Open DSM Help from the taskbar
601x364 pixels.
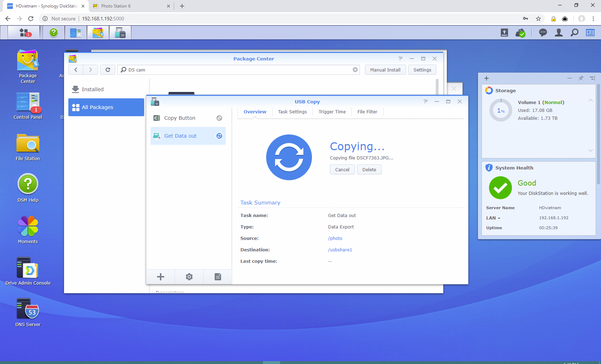[54, 33]
